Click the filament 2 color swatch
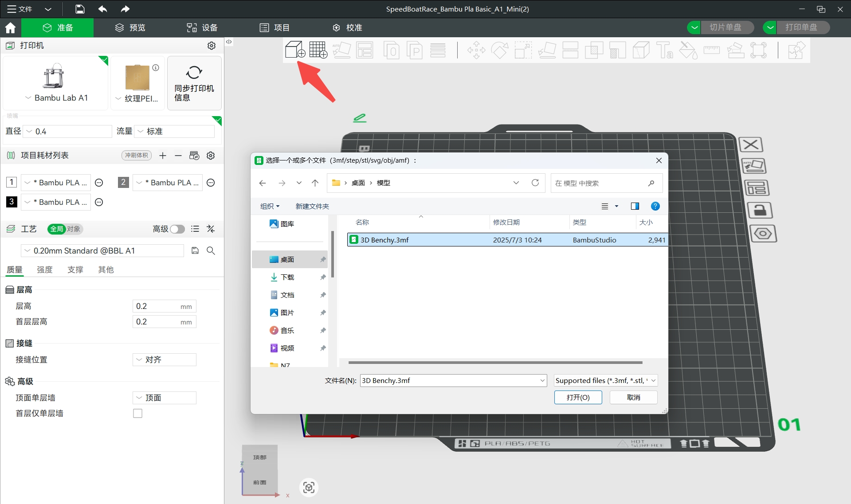 [x=123, y=182]
